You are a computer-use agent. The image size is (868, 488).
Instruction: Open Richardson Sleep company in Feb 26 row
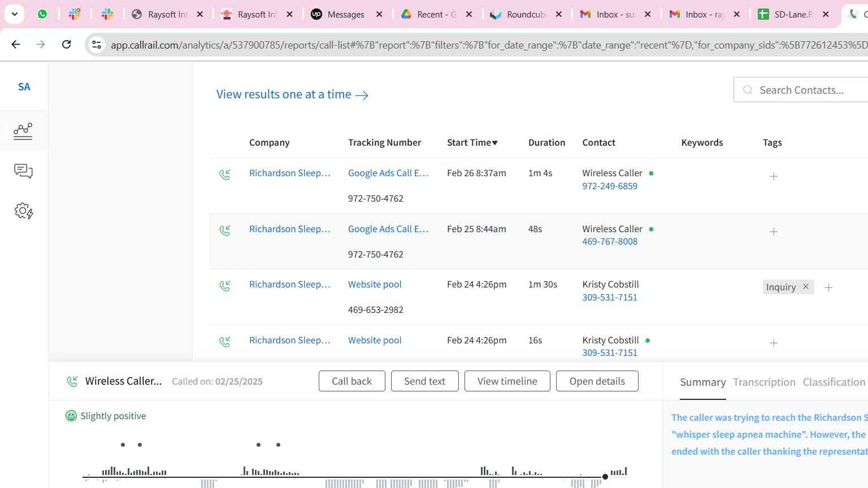tap(290, 173)
